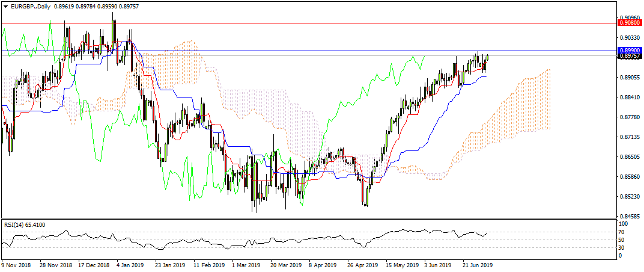Click the 1 Mar 2019 date label
The image size is (644, 272).
click(x=246, y=264)
